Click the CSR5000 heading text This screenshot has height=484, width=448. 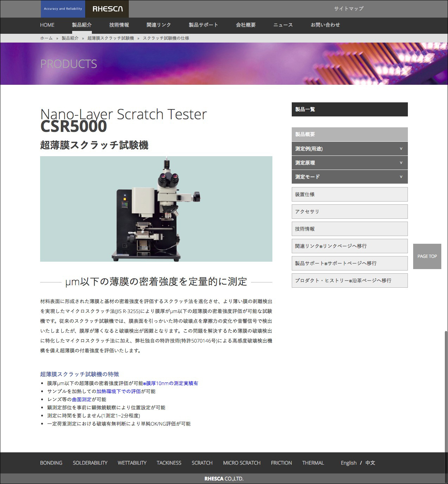(x=74, y=127)
